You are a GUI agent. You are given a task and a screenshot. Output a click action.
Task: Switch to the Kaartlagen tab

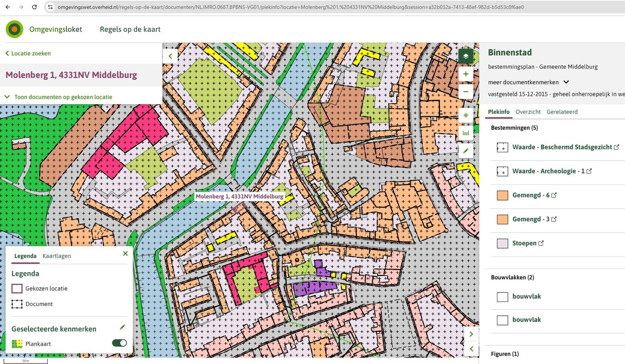(56, 256)
